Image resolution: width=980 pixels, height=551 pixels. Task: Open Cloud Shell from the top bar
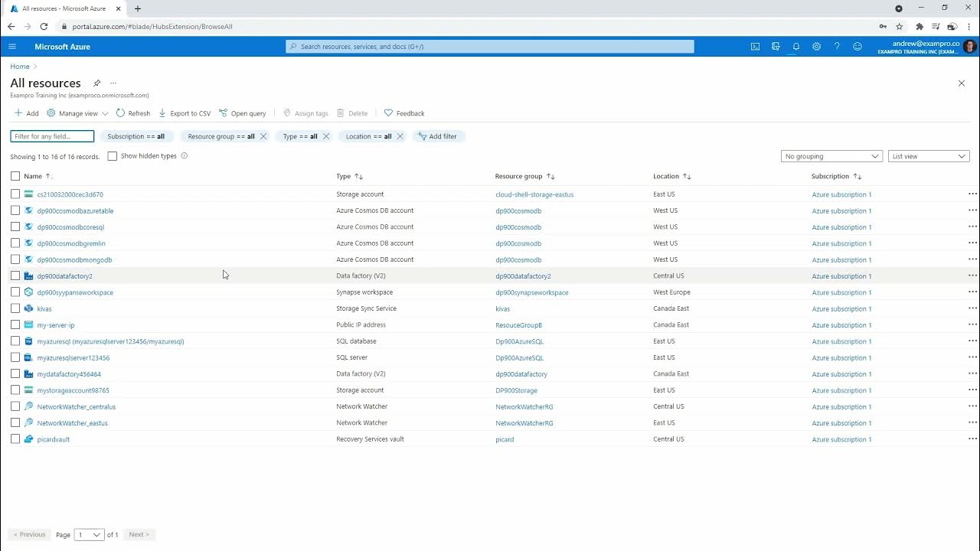coord(755,47)
